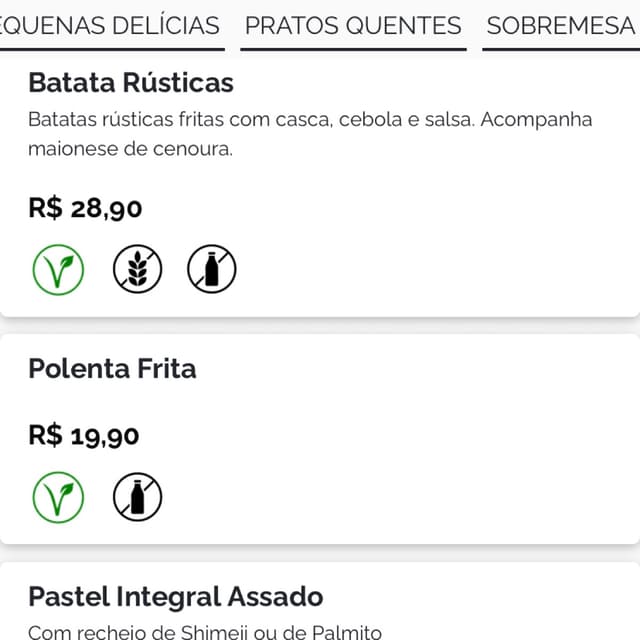Select the Sobremesa tab
Screen dimensions: 640x640
[563, 26]
